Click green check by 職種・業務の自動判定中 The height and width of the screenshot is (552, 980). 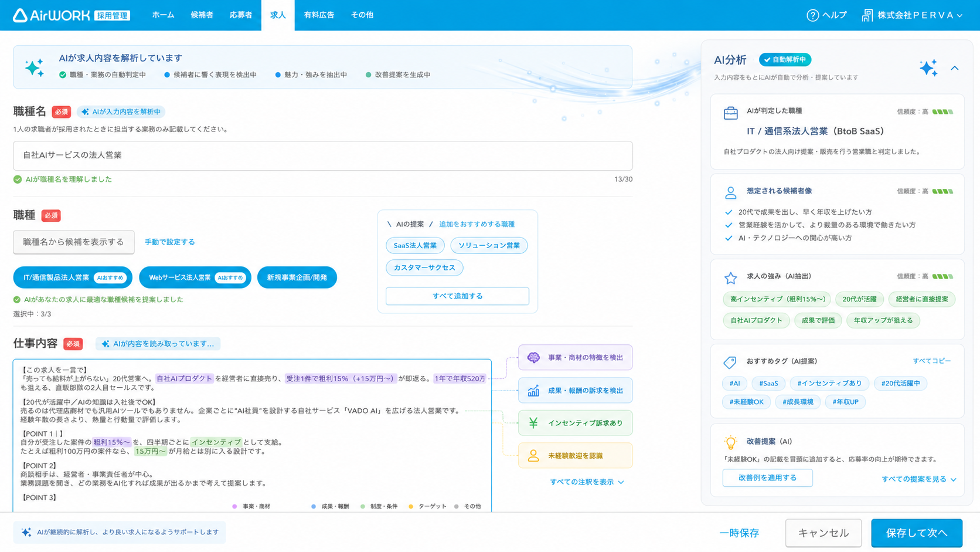[x=63, y=74]
